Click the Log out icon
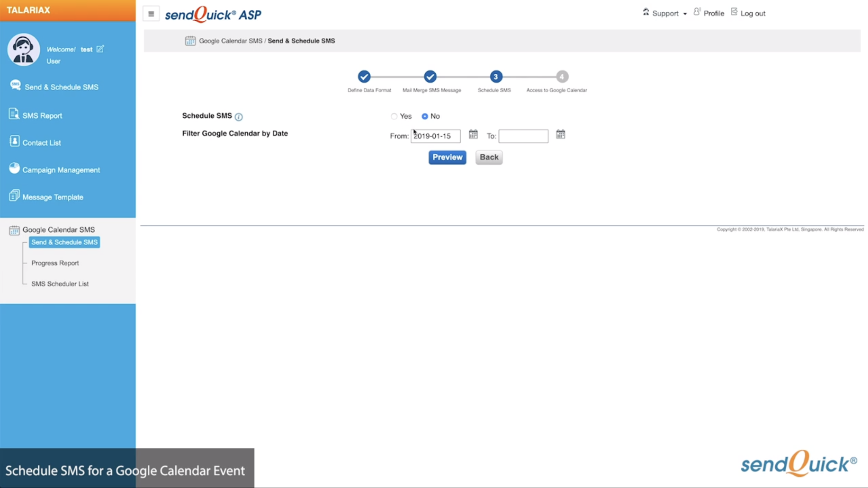The image size is (868, 488). [x=734, y=12]
